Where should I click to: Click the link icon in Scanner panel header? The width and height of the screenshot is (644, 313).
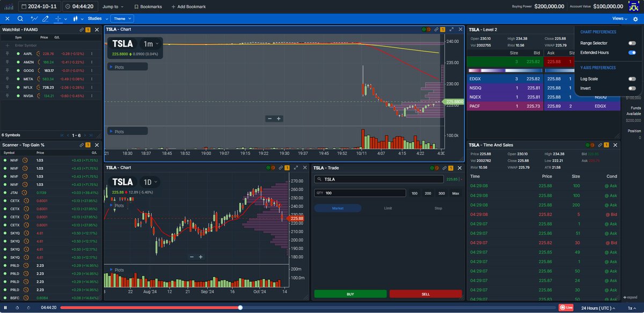pyautogui.click(x=81, y=145)
